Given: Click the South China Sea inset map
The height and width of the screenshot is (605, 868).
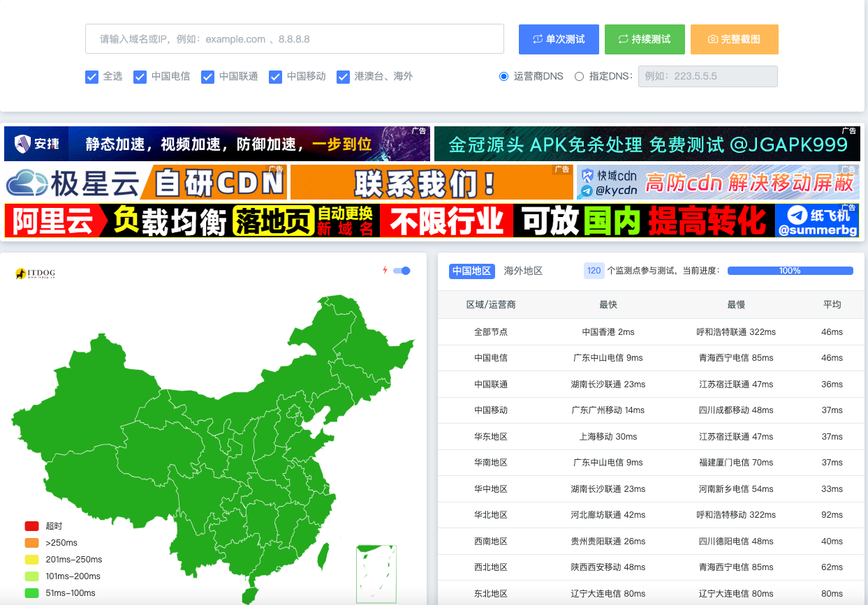Looking at the screenshot, I should 376,573.
